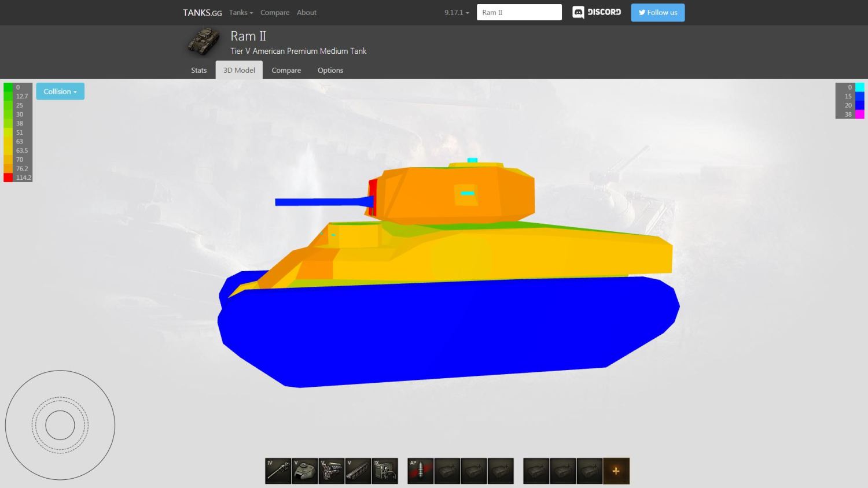Image resolution: width=868 pixels, height=488 pixels.
Task: Open the 9.17.1 version dropdown
Action: tap(457, 12)
